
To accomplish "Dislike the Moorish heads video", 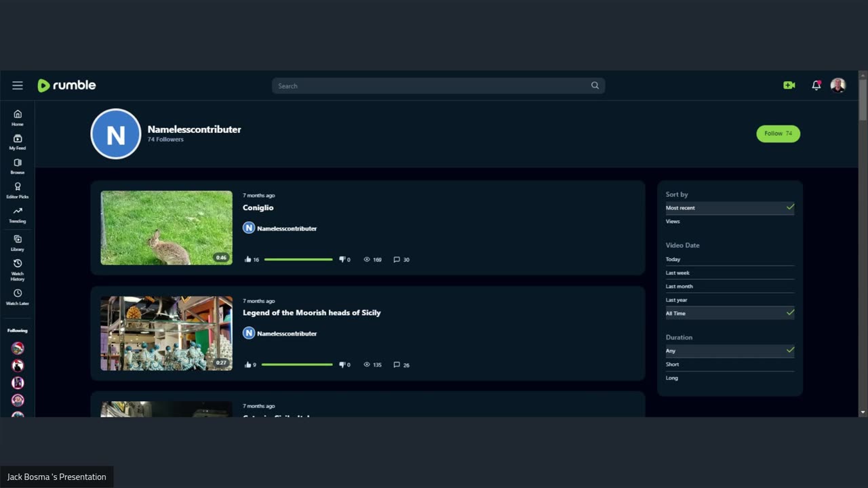I will point(342,365).
